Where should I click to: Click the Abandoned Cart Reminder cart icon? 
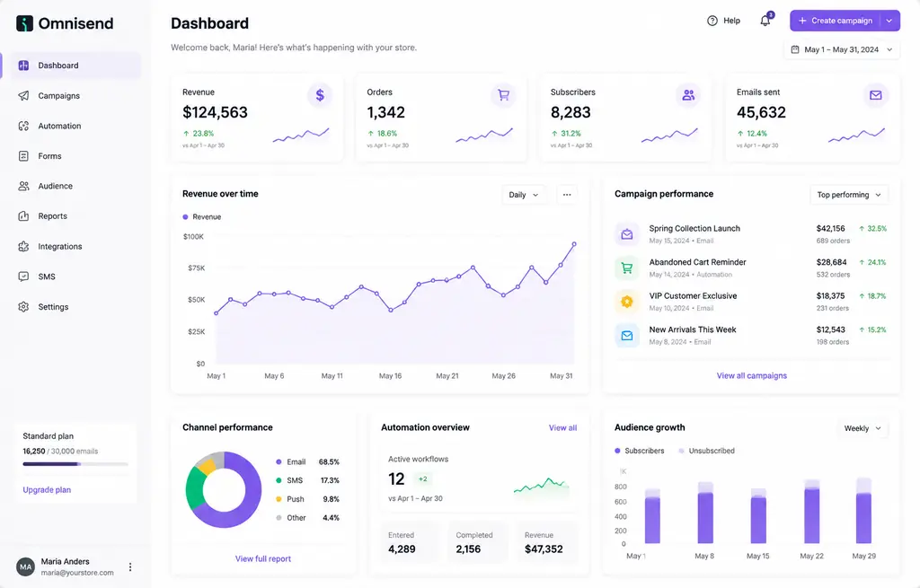(626, 268)
